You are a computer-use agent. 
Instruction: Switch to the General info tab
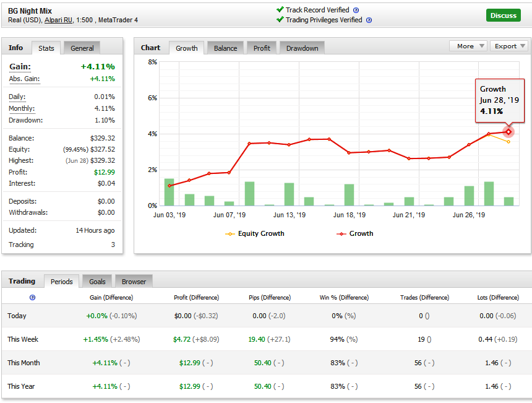tap(82, 48)
